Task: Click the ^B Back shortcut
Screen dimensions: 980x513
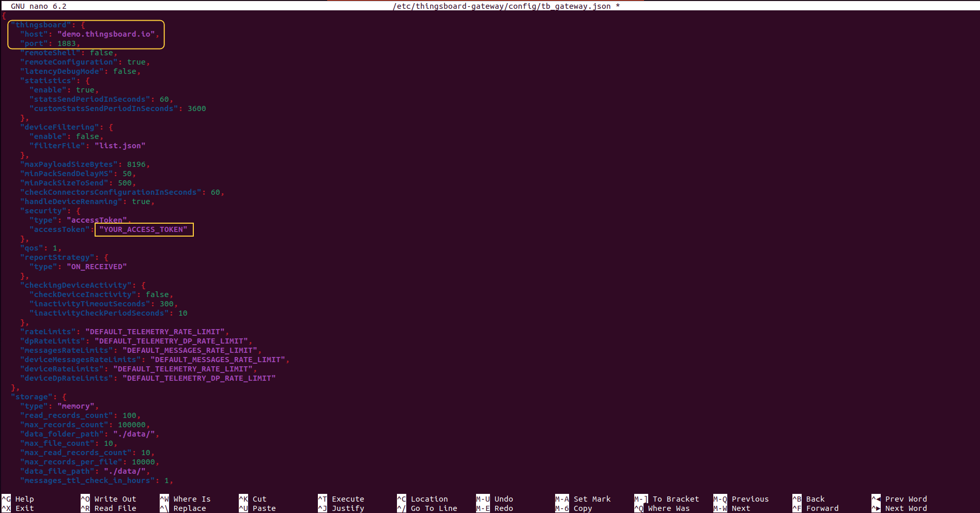Action: click(808, 499)
